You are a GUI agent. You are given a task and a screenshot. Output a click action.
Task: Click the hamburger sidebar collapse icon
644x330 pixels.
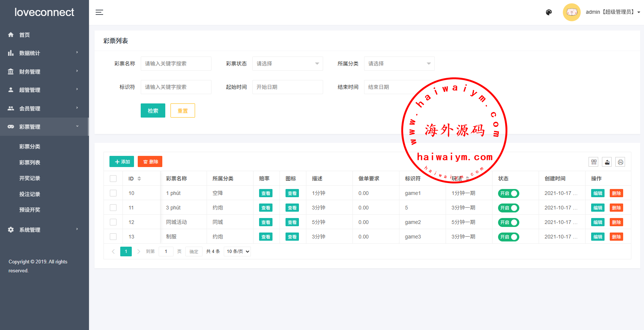coord(99,12)
